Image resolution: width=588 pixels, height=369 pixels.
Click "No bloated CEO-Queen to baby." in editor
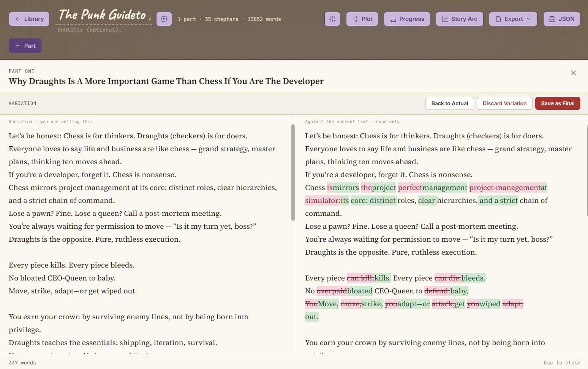(x=62, y=278)
